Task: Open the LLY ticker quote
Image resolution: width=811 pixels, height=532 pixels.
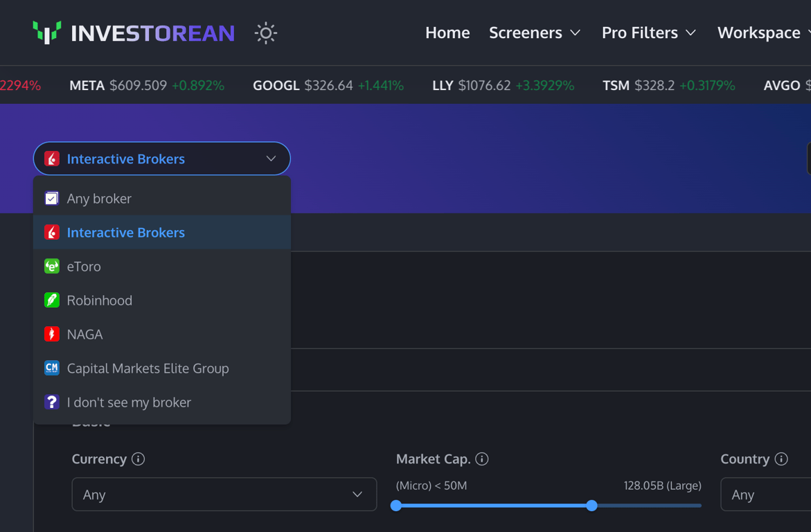Action: click(503, 85)
